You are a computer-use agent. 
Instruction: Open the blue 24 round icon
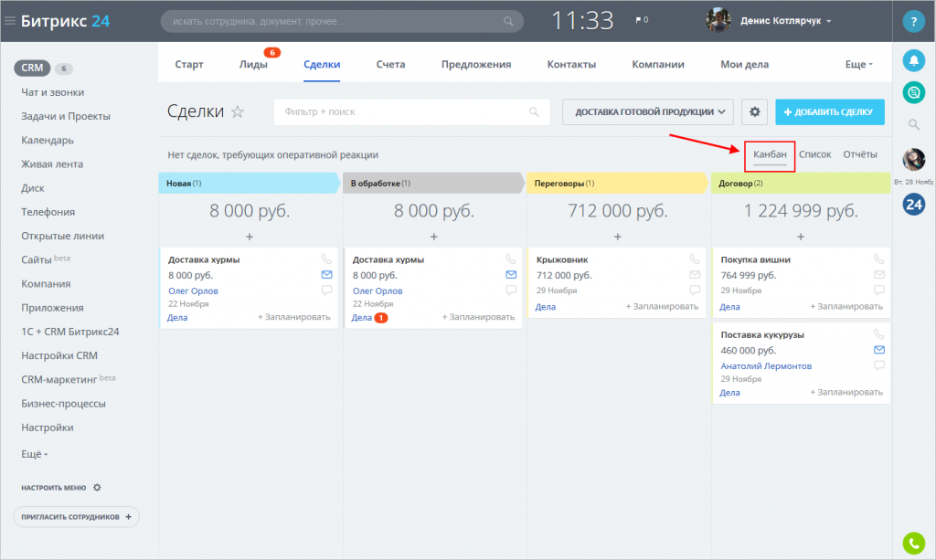[x=913, y=205]
